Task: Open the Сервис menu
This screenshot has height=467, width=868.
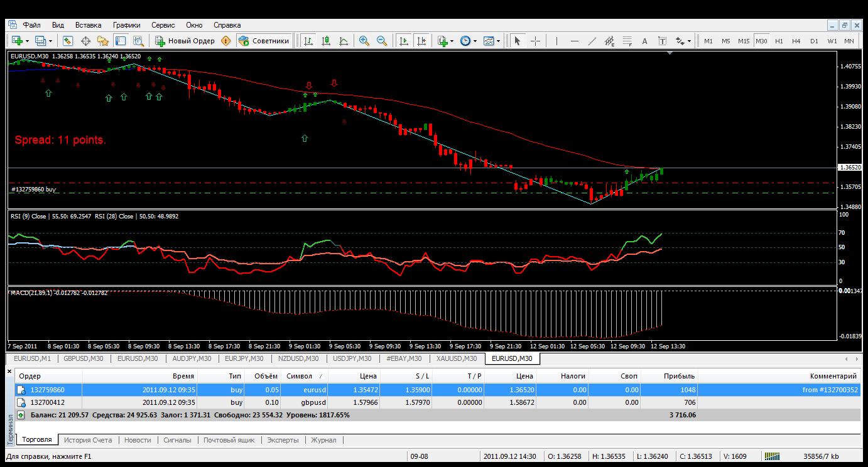Action: [x=163, y=25]
